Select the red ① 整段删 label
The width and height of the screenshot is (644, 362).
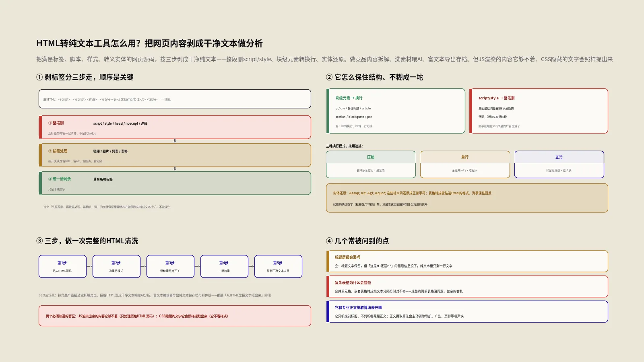pos(56,123)
